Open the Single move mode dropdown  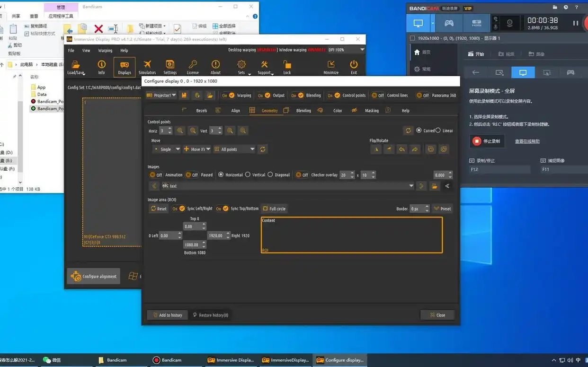pos(167,149)
